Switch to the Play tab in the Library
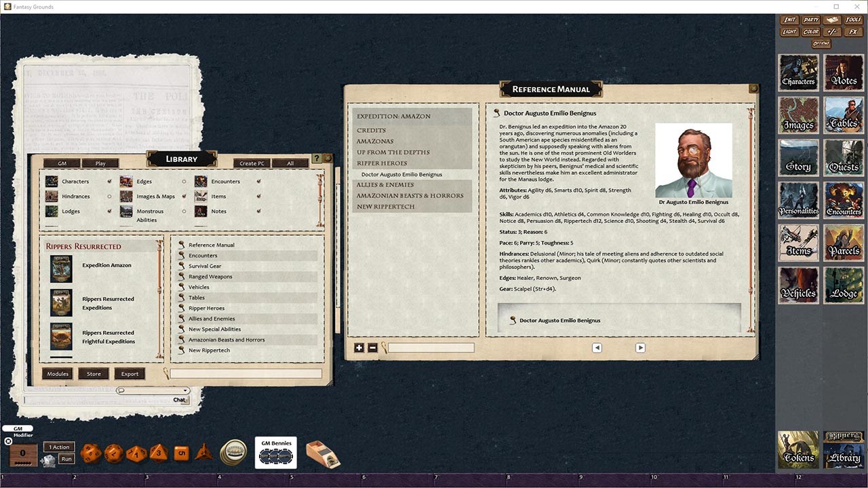Viewport: 868px width, 488px height. 100,163
